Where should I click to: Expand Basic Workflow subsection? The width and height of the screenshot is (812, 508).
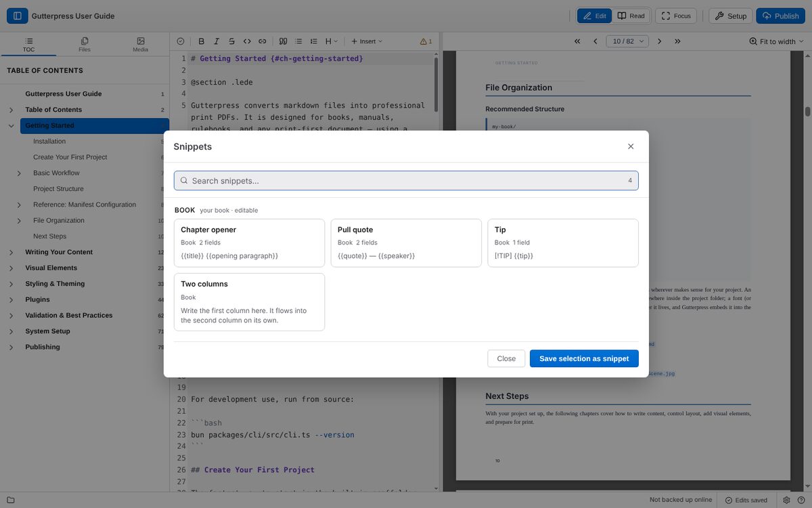point(19,173)
